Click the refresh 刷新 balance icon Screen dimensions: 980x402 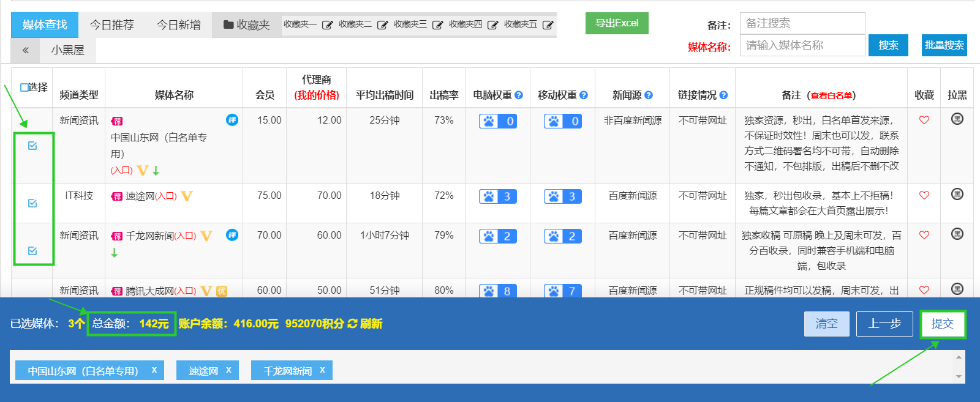[x=352, y=324]
